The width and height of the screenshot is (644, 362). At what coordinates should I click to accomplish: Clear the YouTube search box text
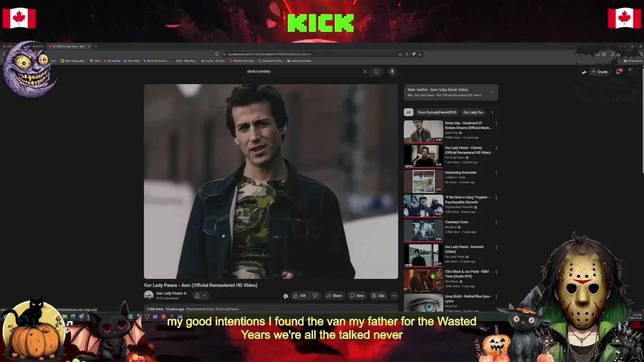point(365,71)
